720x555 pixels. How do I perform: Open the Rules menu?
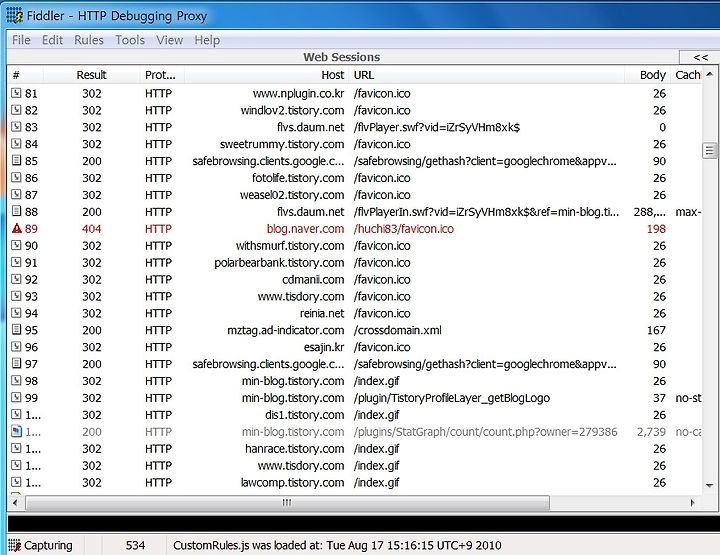click(89, 40)
